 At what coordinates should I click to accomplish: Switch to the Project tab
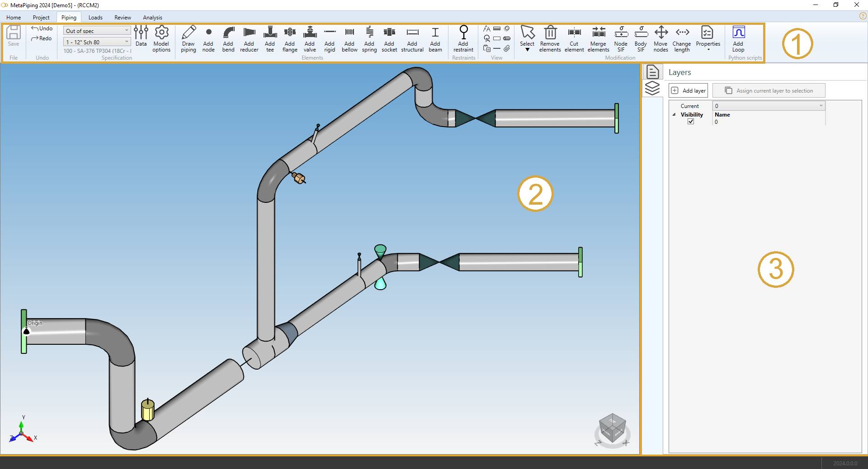(x=41, y=18)
